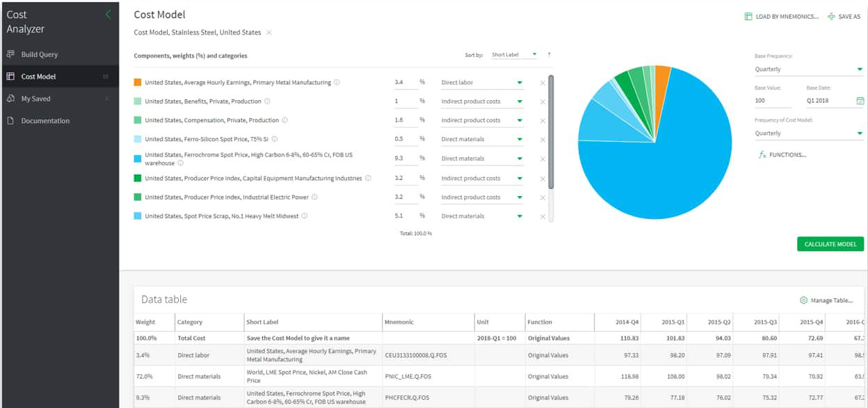Open category dropdown for Benefits row
The width and height of the screenshot is (868, 408).
pos(482,101)
